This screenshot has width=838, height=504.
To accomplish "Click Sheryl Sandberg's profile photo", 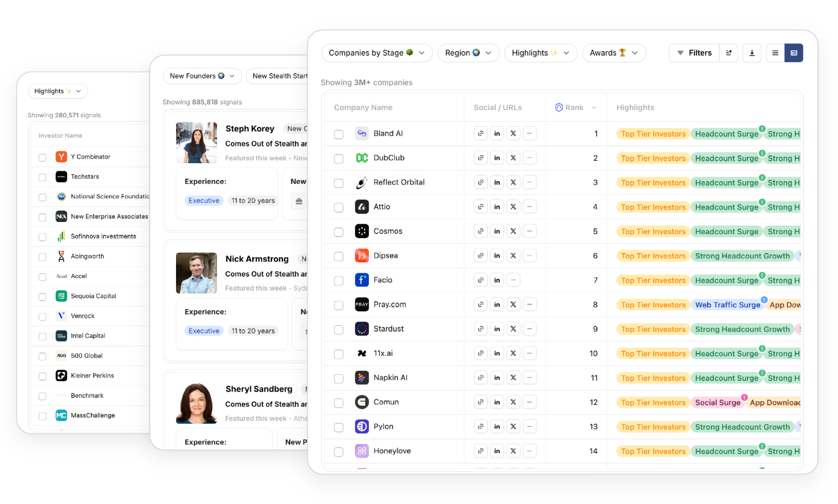I will click(197, 403).
